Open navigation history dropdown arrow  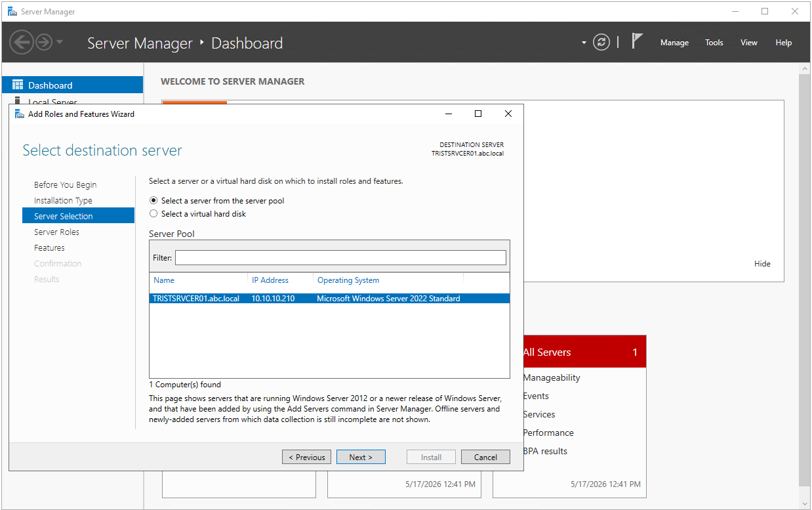(x=60, y=43)
